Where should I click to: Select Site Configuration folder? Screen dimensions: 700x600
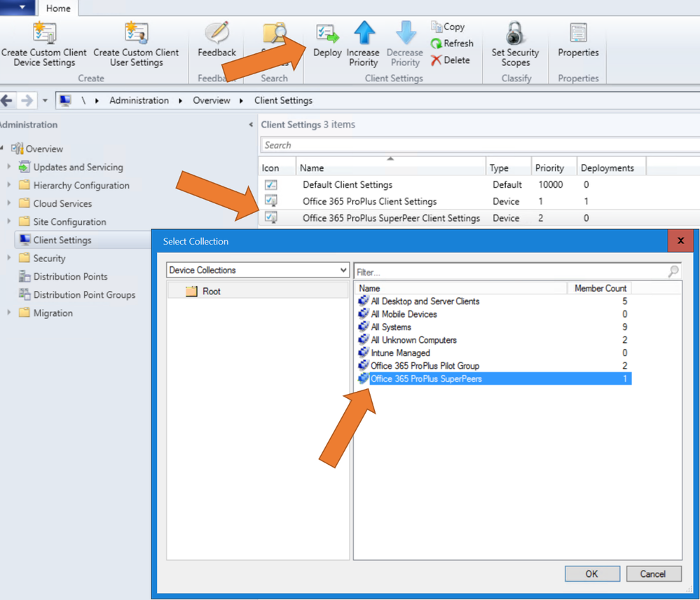coord(69,222)
